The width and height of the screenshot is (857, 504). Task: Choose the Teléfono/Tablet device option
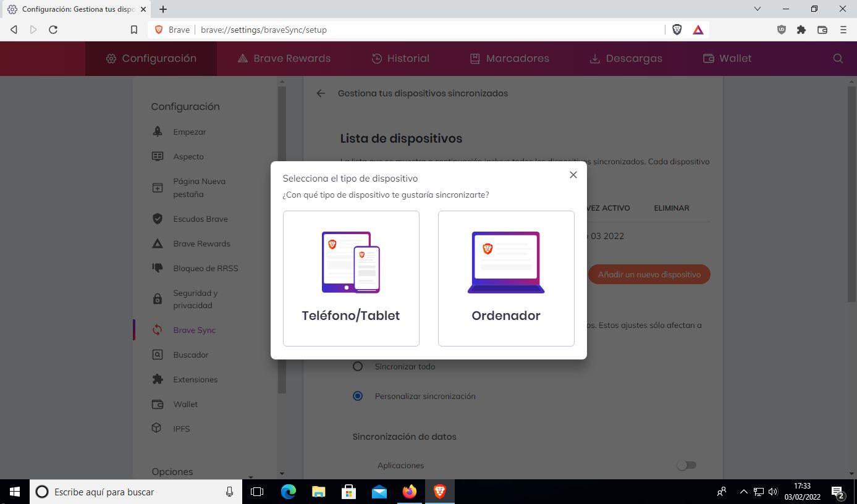351,279
